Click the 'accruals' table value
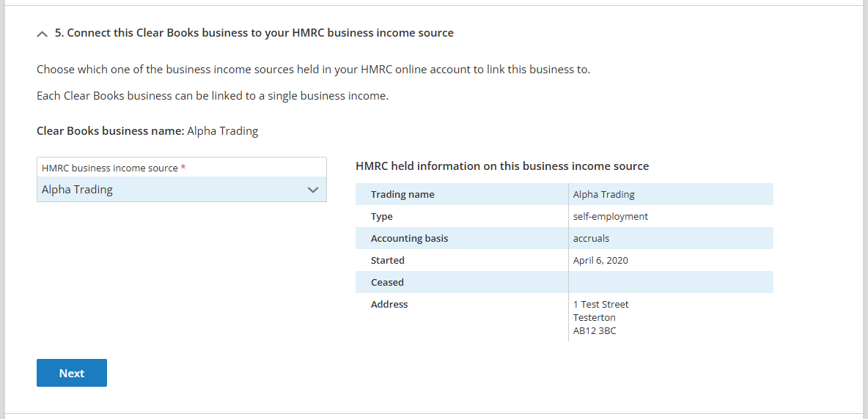868x419 pixels. point(591,239)
